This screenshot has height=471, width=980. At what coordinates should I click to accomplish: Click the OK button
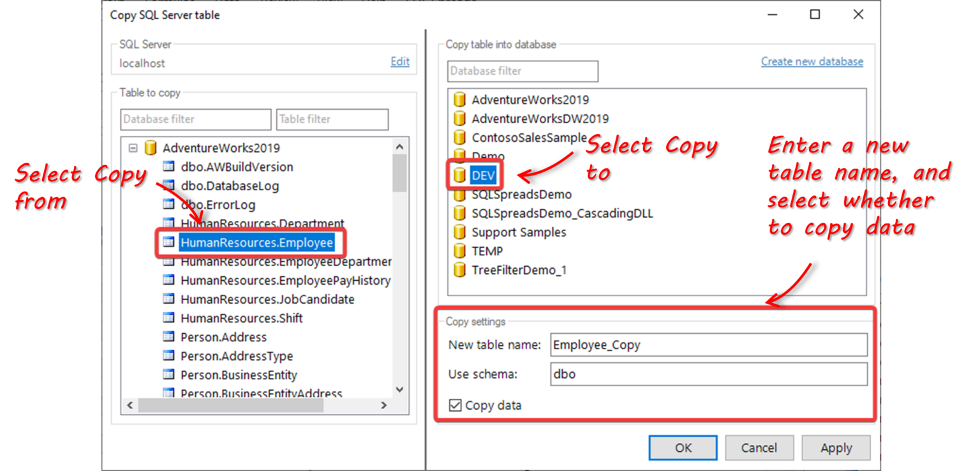683,448
